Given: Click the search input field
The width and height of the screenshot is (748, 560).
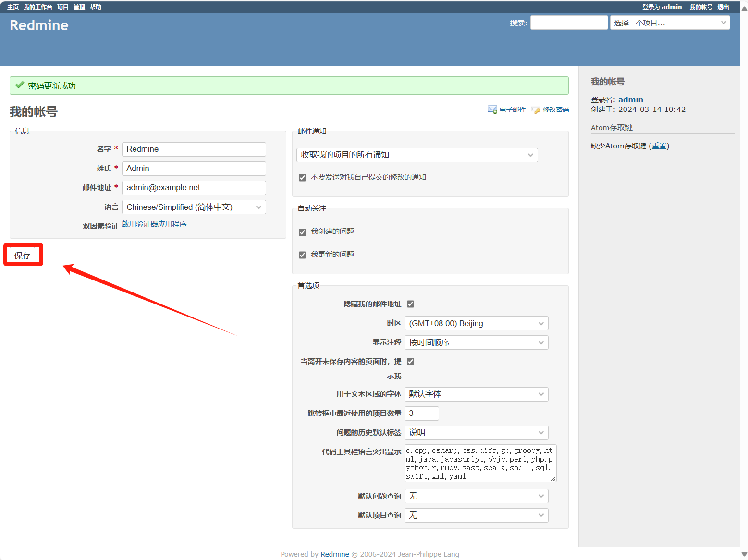Looking at the screenshot, I should 569,23.
